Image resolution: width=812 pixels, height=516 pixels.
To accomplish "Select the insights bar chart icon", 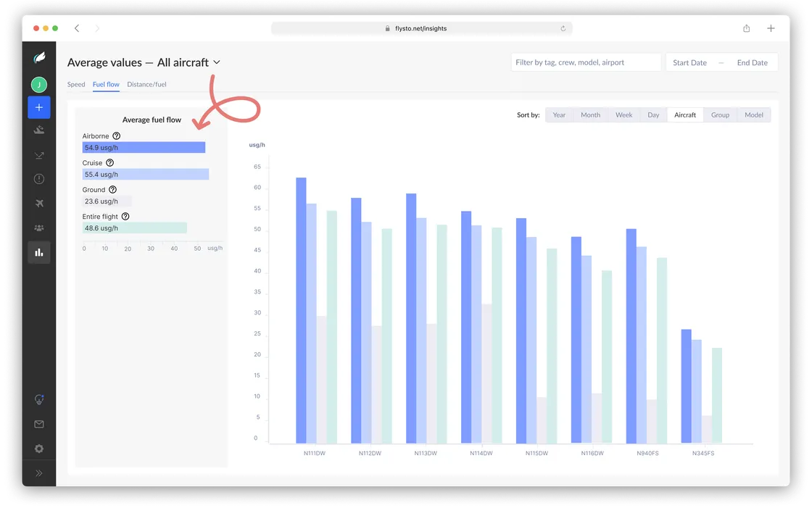I will [39, 253].
